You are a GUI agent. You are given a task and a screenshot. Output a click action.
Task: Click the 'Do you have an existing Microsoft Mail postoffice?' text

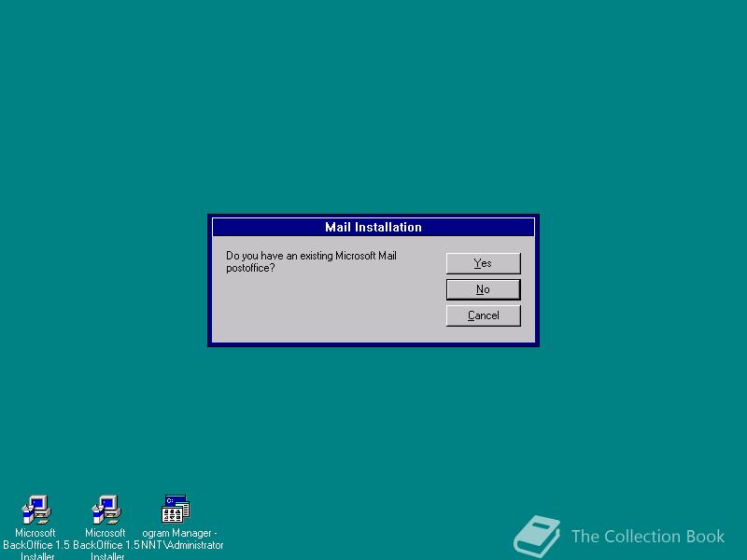311,262
